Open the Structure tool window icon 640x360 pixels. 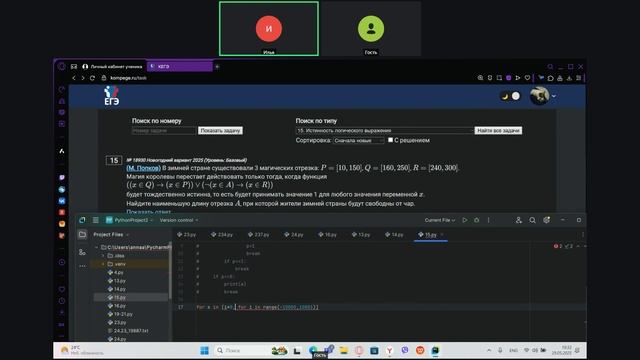tap(82, 252)
